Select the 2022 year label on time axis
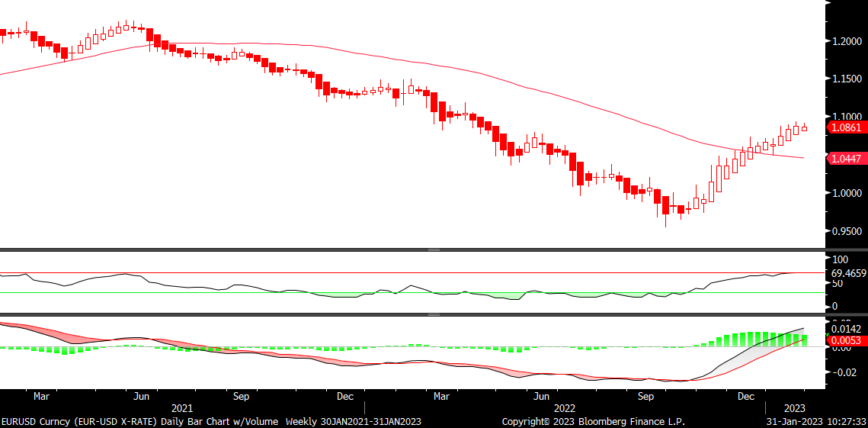 [x=565, y=409]
